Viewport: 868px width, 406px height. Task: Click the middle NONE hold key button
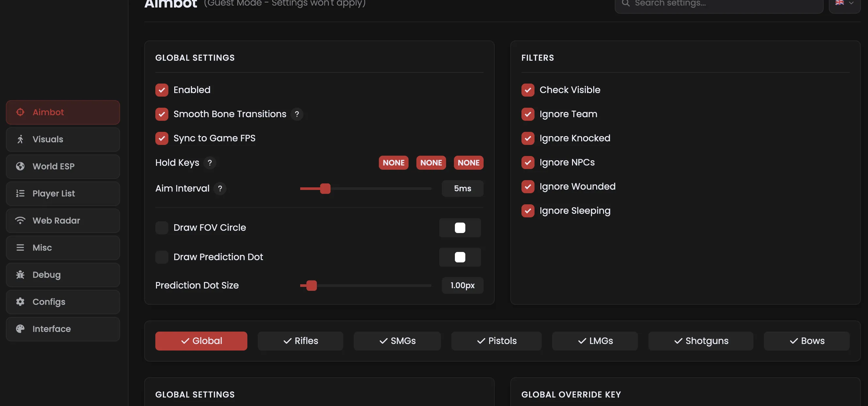point(431,163)
